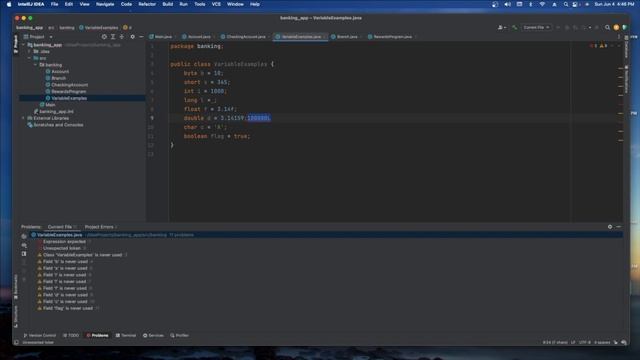Select 'Expression expected' error
640x360 pixels.
(x=64, y=242)
